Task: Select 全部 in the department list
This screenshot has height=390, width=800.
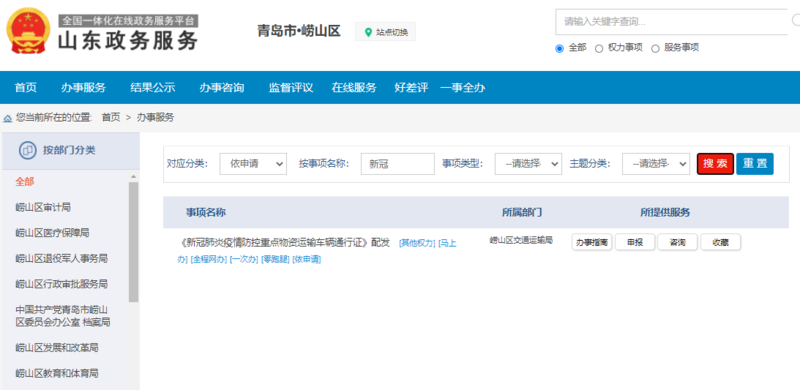Action: 25,182
